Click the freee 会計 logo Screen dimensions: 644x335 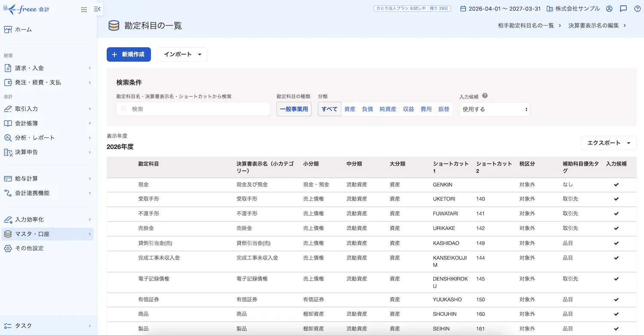[x=26, y=9]
